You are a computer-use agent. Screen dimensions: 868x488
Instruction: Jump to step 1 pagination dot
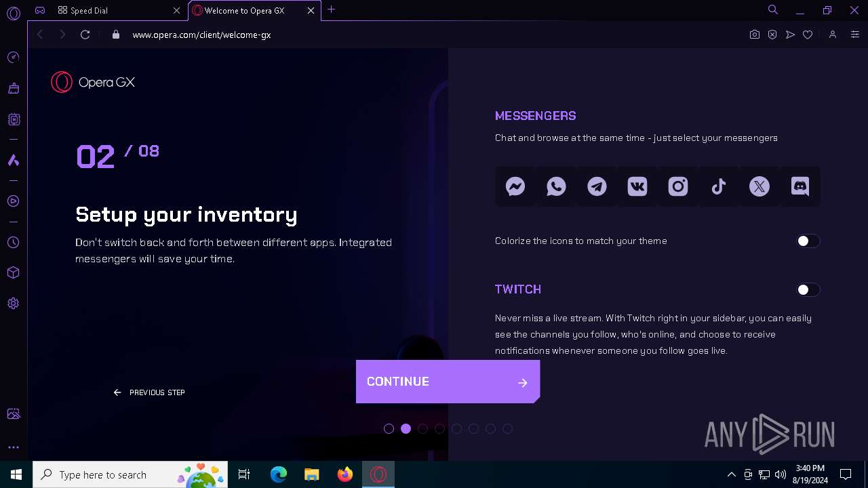389,428
